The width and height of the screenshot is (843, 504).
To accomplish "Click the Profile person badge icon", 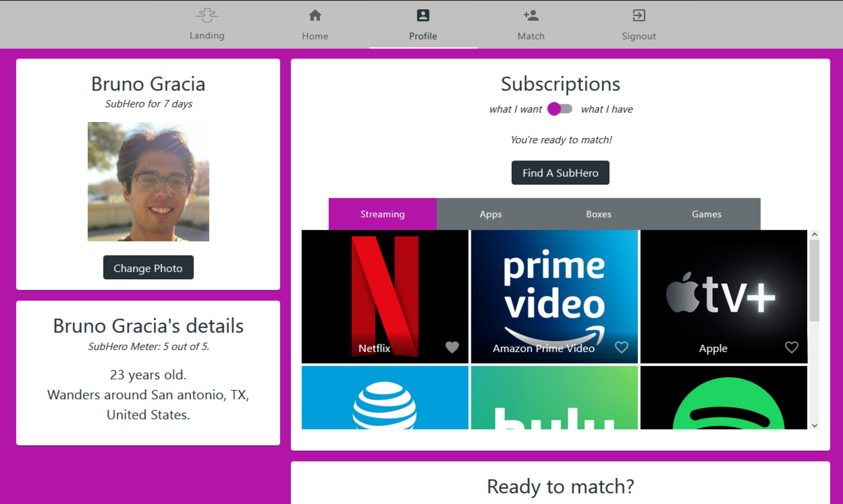I will [423, 15].
